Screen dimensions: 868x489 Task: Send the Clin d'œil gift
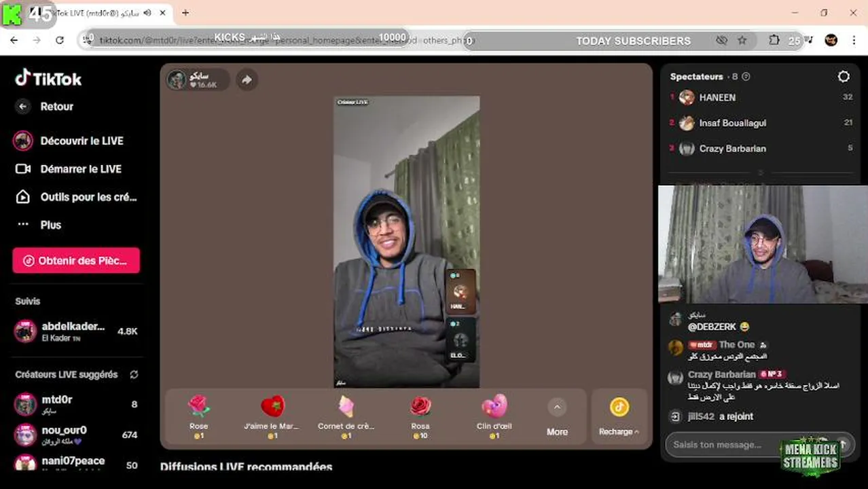(494, 417)
